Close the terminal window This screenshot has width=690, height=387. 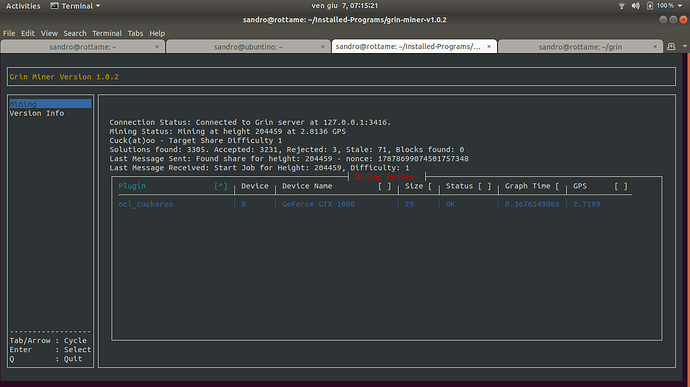683,19
